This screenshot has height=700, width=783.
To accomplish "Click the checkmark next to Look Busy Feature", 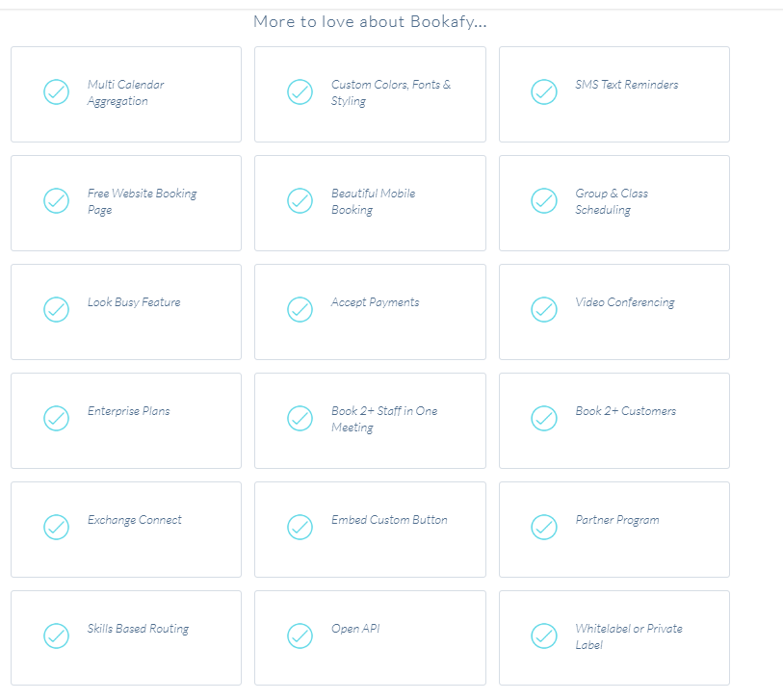I will pos(56,310).
